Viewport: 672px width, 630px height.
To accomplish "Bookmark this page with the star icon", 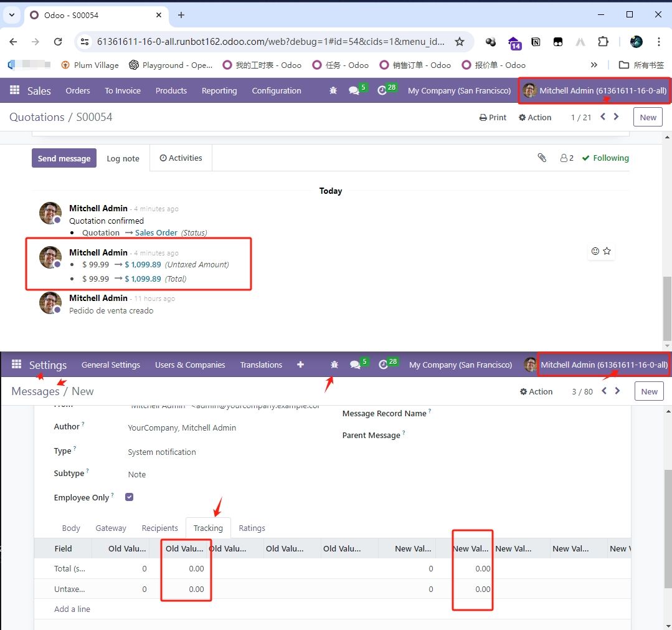I will coord(460,42).
